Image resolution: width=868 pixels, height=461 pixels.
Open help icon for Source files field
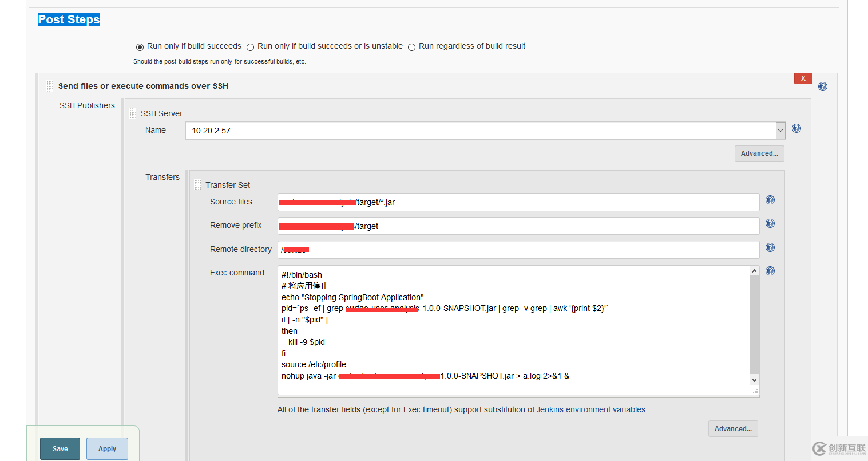tap(770, 200)
